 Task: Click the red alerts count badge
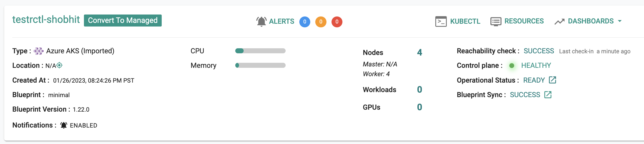(x=337, y=22)
